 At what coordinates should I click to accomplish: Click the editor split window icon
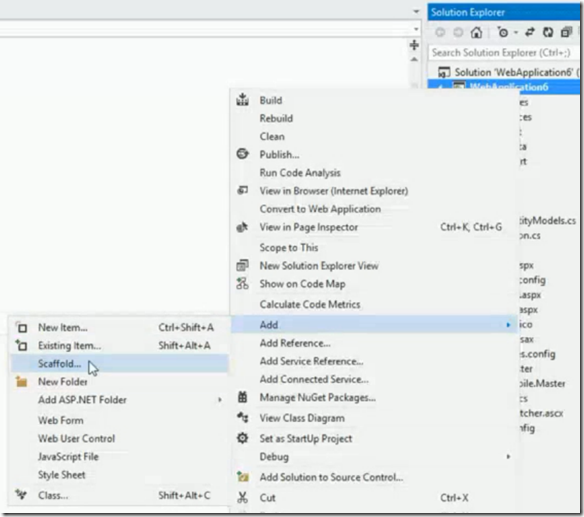click(x=414, y=45)
